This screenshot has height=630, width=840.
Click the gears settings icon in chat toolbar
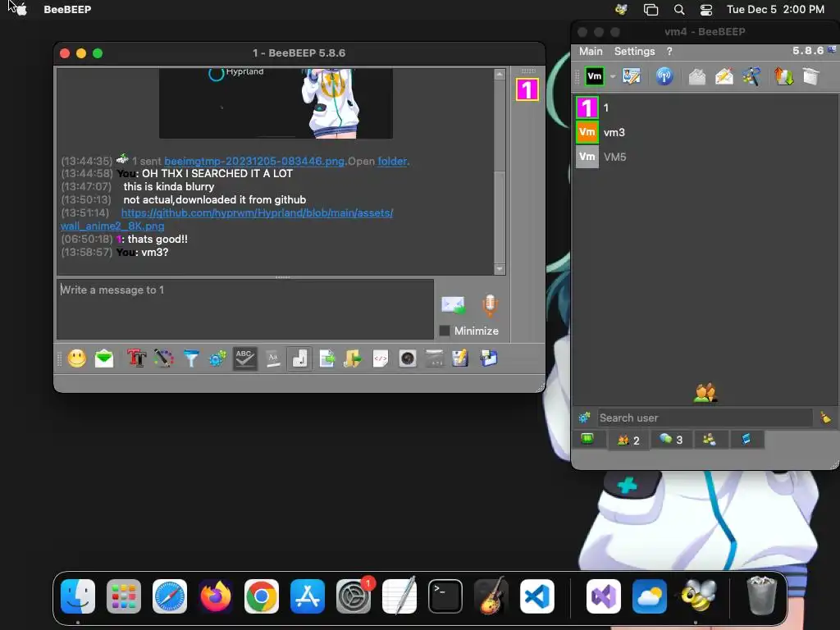[217, 358]
